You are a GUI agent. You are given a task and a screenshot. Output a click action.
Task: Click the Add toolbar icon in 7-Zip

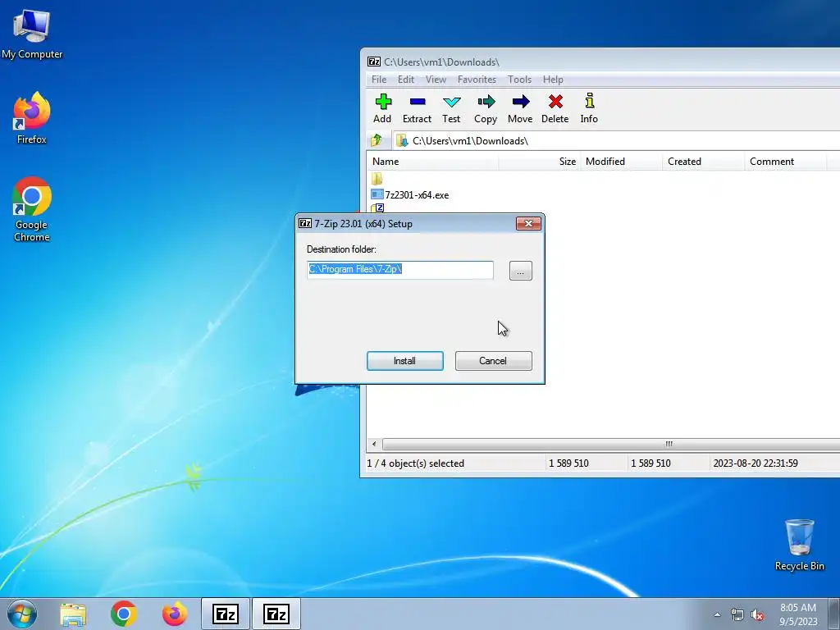tap(382, 108)
